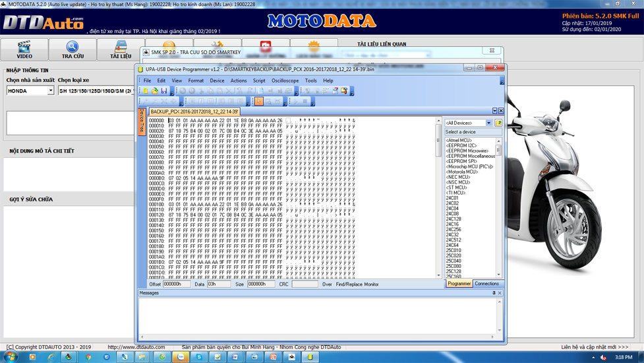Select the BACKUP_PCX document tab

(x=194, y=112)
